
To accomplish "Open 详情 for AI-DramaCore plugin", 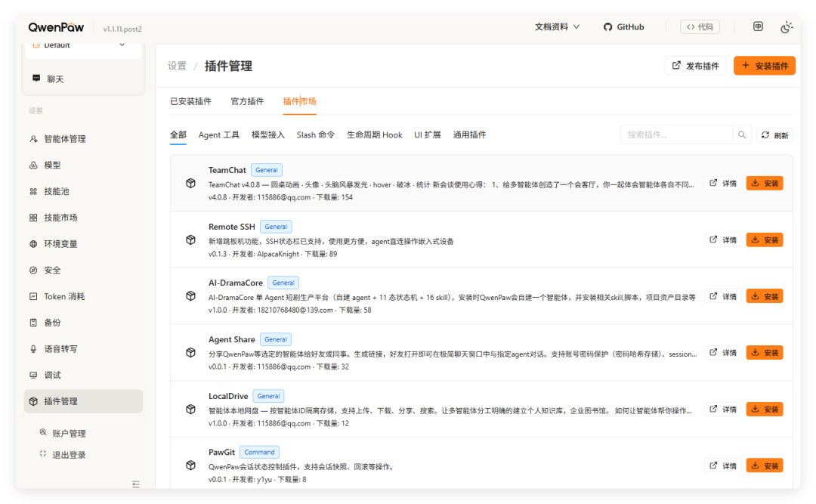I will point(723,296).
